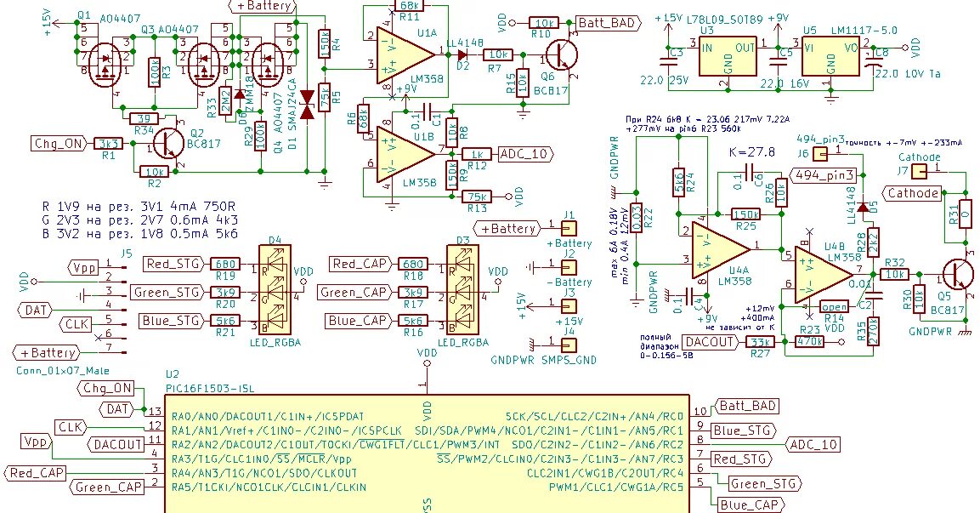The width and height of the screenshot is (980, 513).
Task: Click the D6 ZMM18 zener diode symbol
Action: [x=239, y=95]
